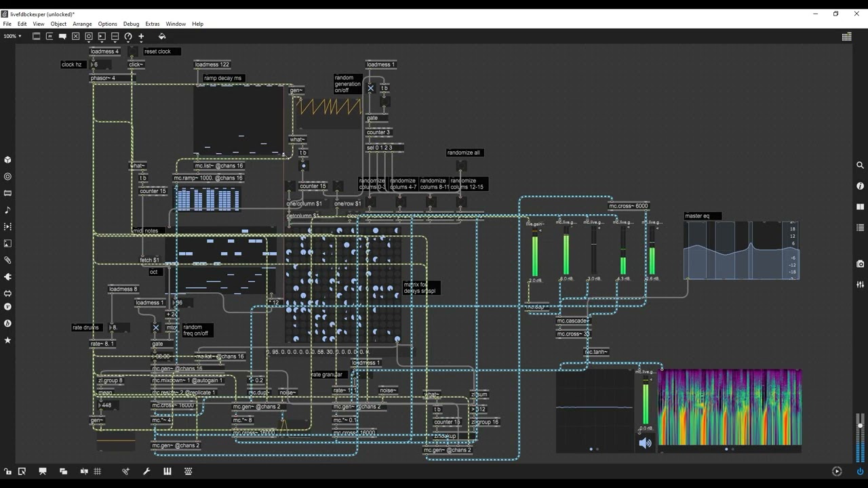The height and width of the screenshot is (488, 868).
Task: Toggle the patcher lock icon at the bottom left
Action: (7, 471)
